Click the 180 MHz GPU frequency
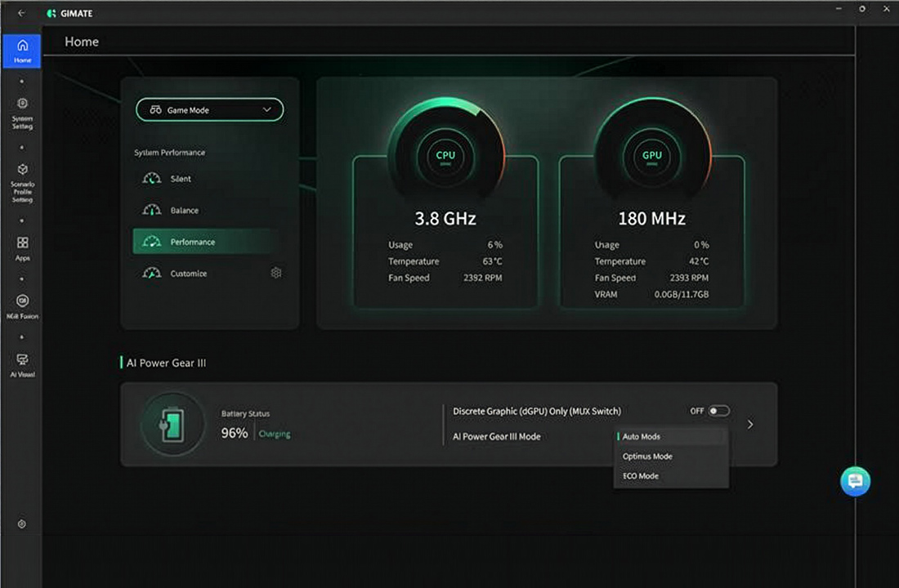The image size is (899, 588). [x=652, y=218]
